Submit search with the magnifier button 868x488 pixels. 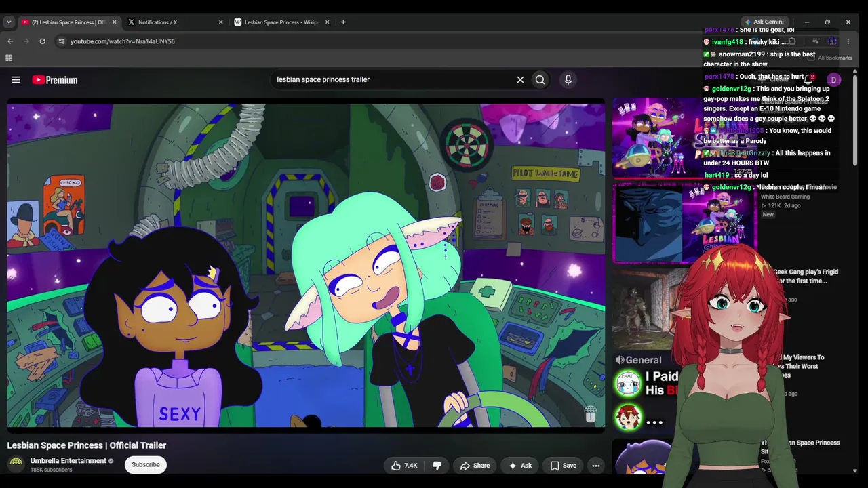coord(540,80)
